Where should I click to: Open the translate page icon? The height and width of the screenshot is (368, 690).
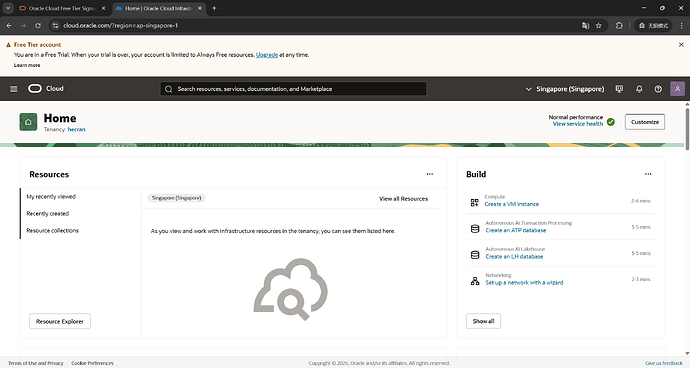585,26
